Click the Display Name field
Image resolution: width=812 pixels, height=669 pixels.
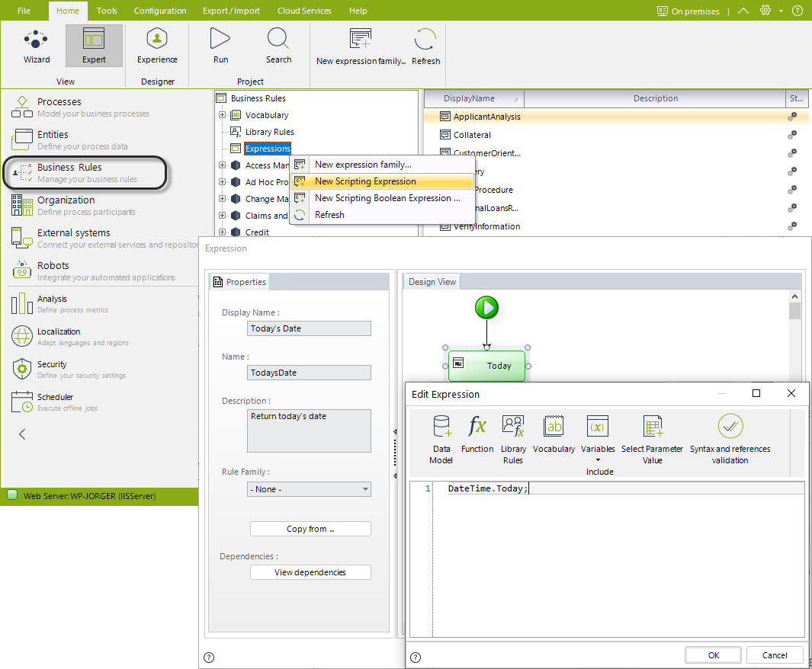coord(309,328)
